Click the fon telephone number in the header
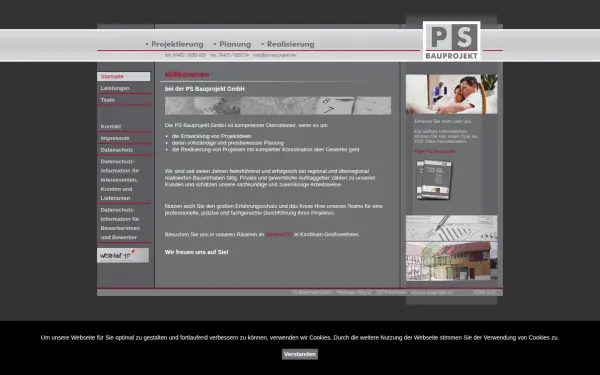 [x=185, y=55]
